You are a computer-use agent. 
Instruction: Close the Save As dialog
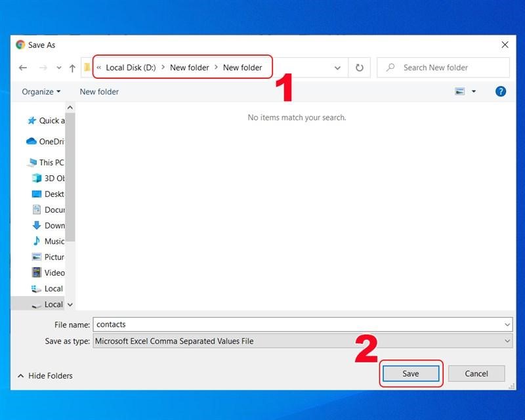[x=505, y=45]
